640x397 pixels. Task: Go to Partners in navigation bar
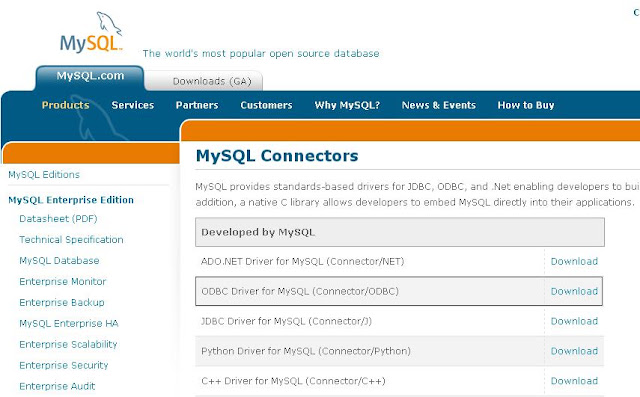(x=197, y=105)
